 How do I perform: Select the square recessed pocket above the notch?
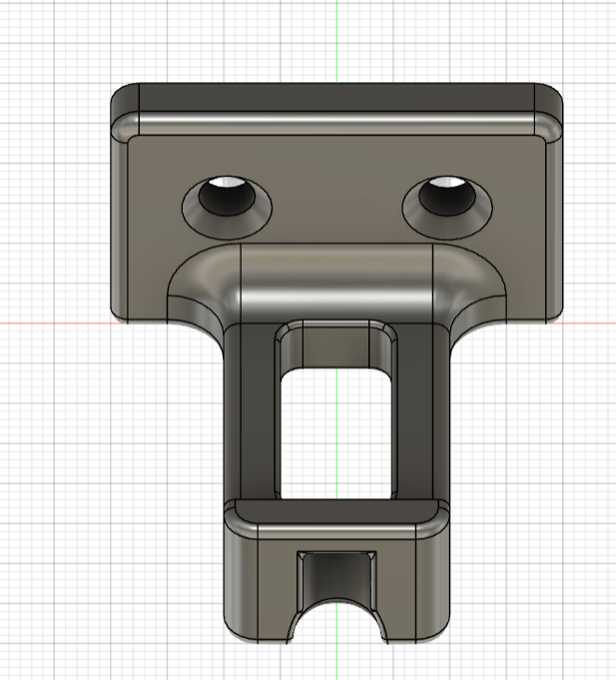point(336,577)
